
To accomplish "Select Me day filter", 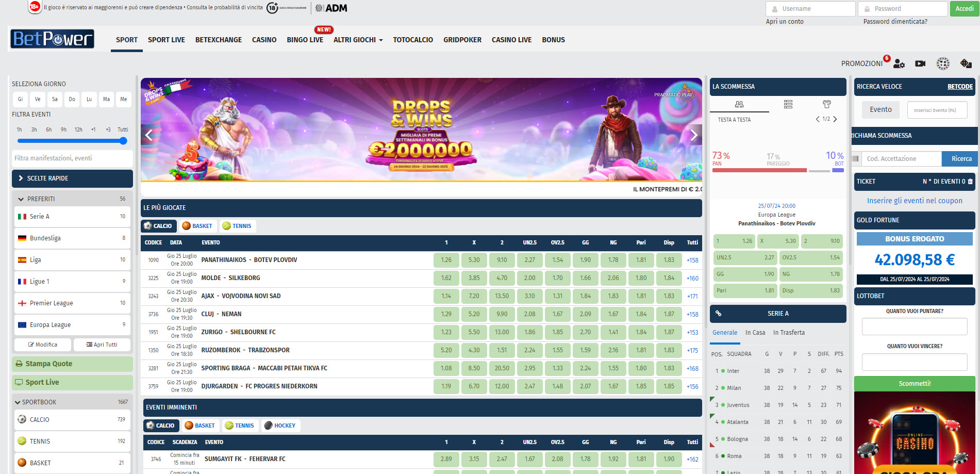I will 124,99.
